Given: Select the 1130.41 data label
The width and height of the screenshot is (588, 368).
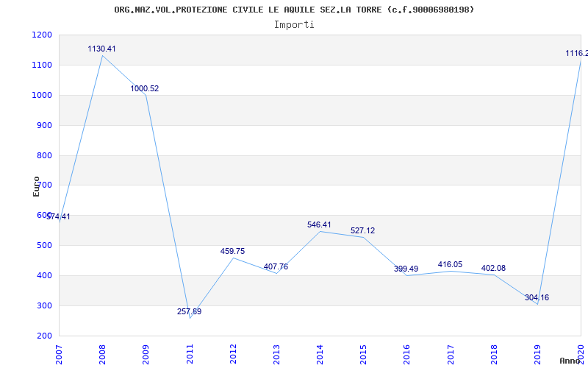Looking at the screenshot, I should point(101,49).
